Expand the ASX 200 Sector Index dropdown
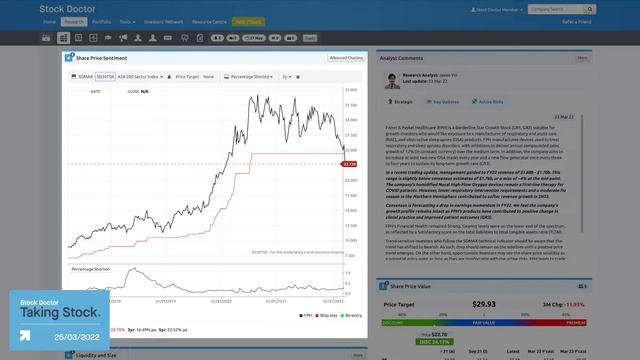640x360 pixels. [140, 77]
